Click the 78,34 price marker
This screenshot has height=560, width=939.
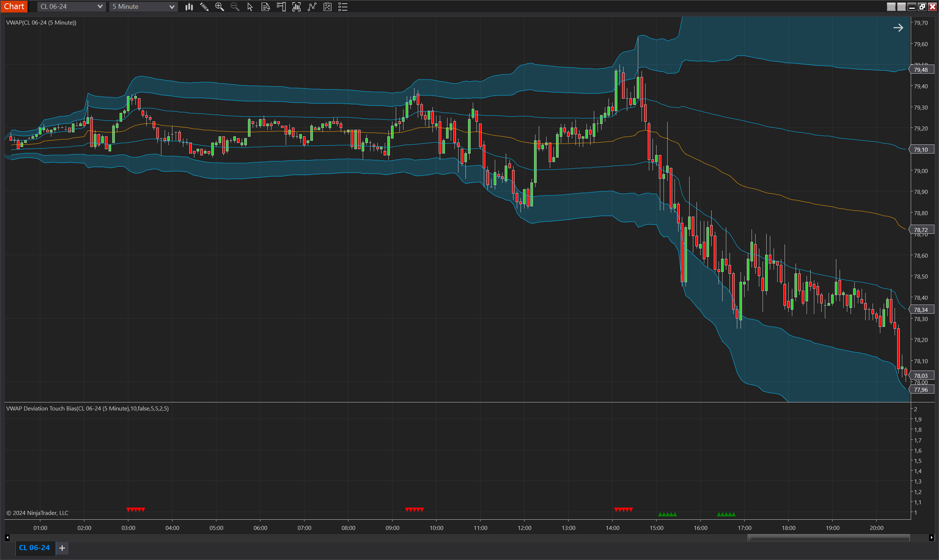[x=921, y=310]
